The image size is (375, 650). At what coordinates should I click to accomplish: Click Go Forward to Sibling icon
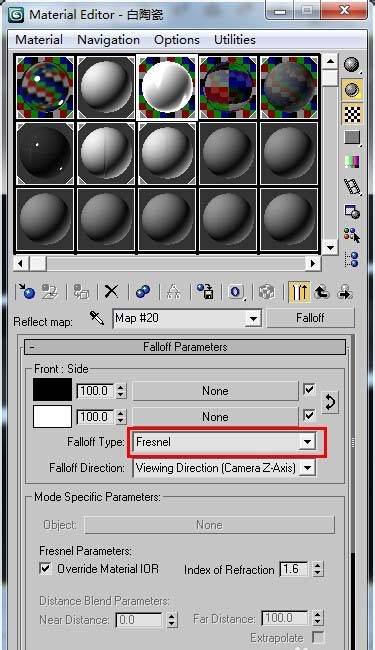pyautogui.click(x=345, y=292)
